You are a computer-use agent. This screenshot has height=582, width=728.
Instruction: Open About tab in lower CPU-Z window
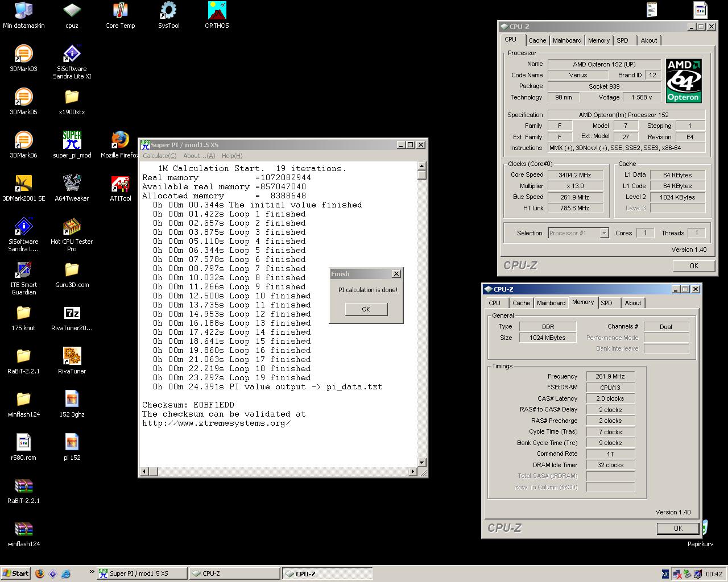coord(633,303)
